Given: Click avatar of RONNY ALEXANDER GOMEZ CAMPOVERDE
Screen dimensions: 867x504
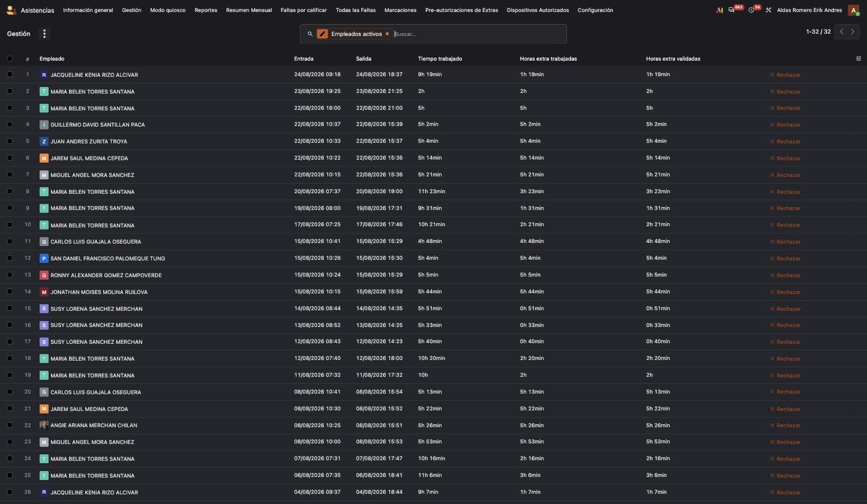Looking at the screenshot, I should 44,275.
